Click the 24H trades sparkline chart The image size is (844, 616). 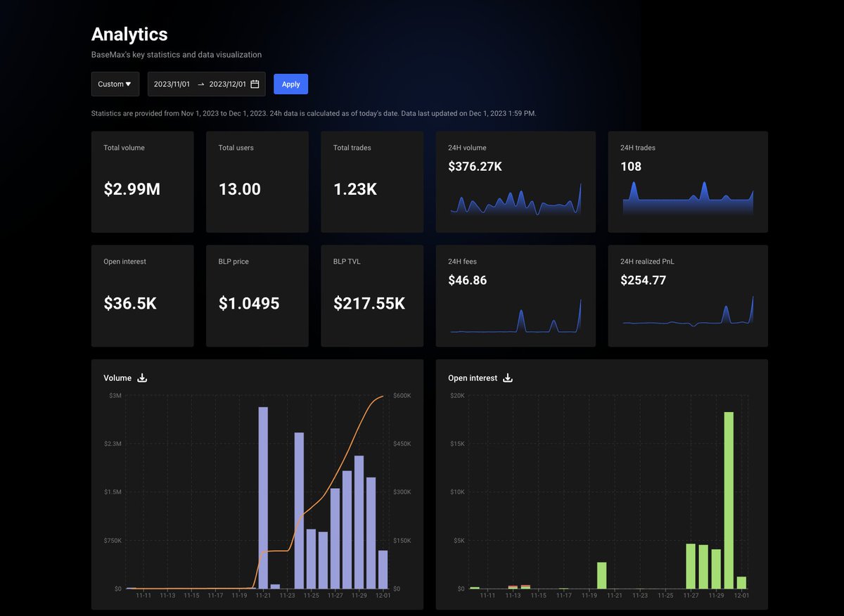(688, 198)
